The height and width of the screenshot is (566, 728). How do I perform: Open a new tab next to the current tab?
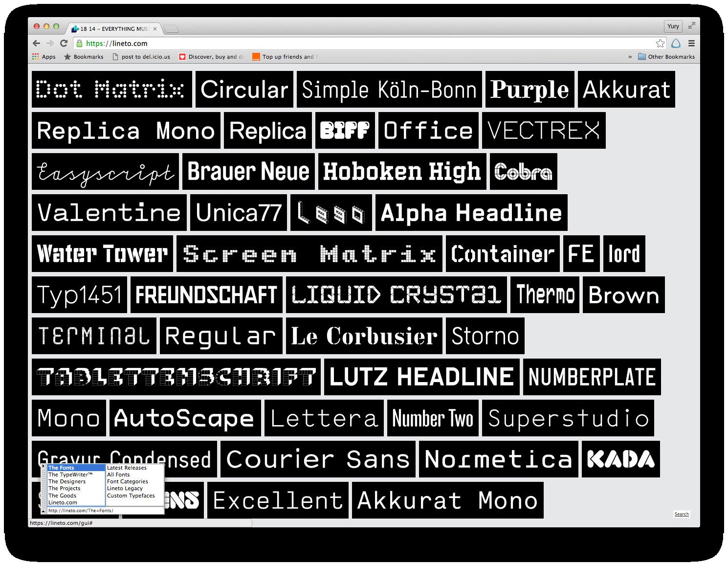click(x=171, y=29)
